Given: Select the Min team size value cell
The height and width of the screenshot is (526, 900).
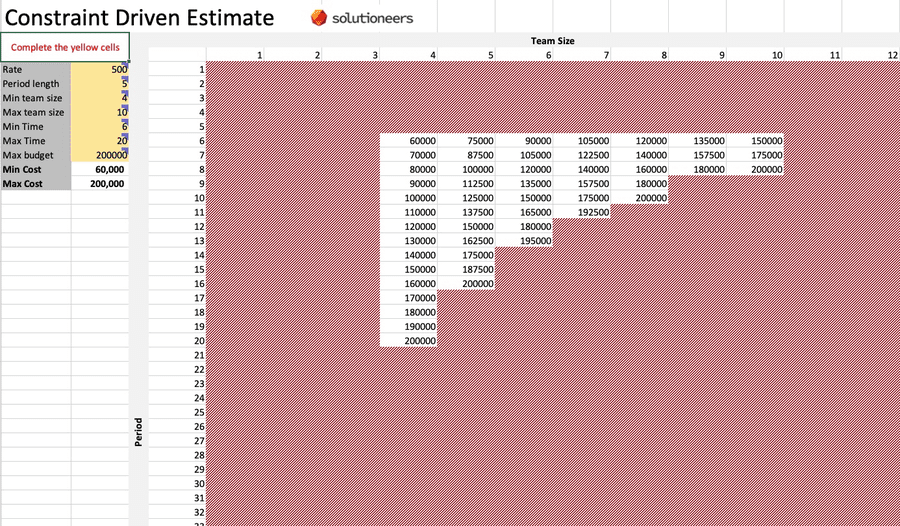Looking at the screenshot, I should pyautogui.click(x=100, y=98).
